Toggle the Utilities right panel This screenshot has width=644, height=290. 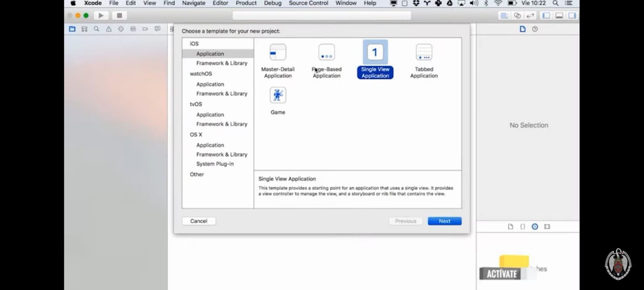click(x=572, y=16)
